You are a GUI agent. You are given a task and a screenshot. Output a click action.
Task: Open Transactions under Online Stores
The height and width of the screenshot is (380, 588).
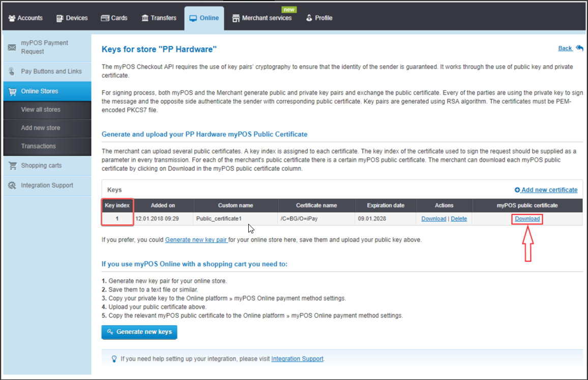pyautogui.click(x=47, y=147)
